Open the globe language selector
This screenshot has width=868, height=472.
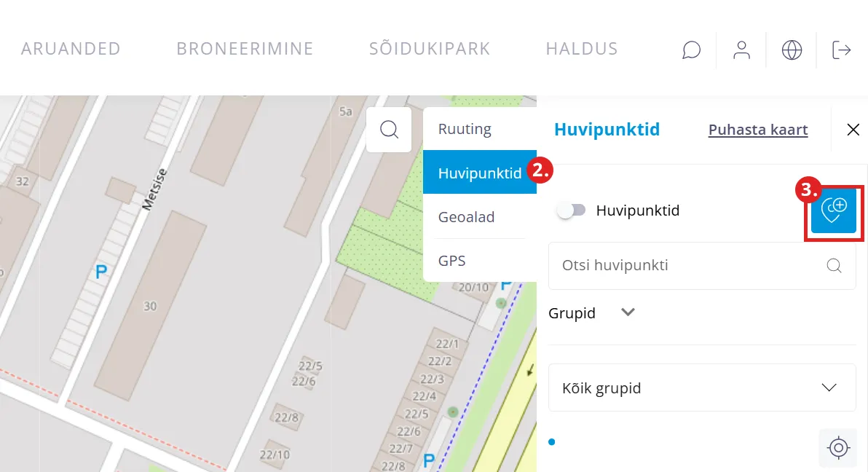pos(792,50)
